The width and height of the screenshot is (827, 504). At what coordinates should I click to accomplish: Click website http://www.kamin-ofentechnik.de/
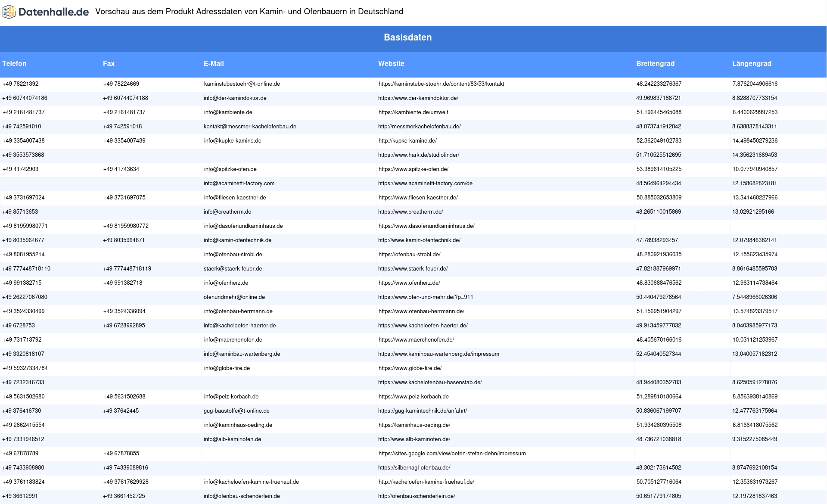tap(419, 240)
